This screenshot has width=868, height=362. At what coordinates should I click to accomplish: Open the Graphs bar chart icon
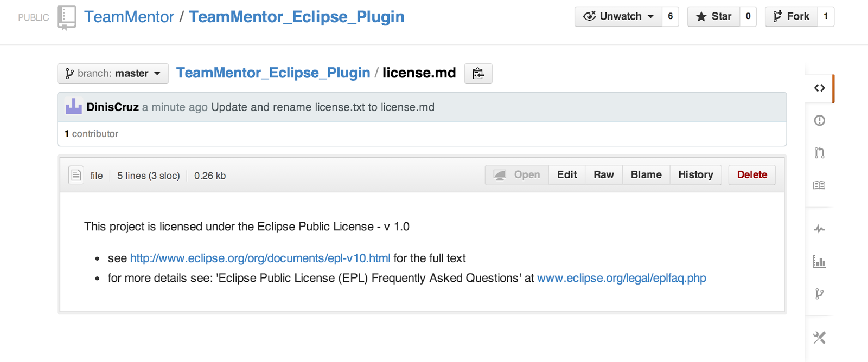819,262
